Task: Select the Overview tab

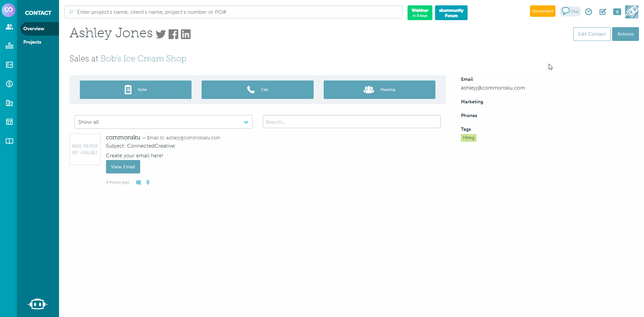Action: click(34, 29)
